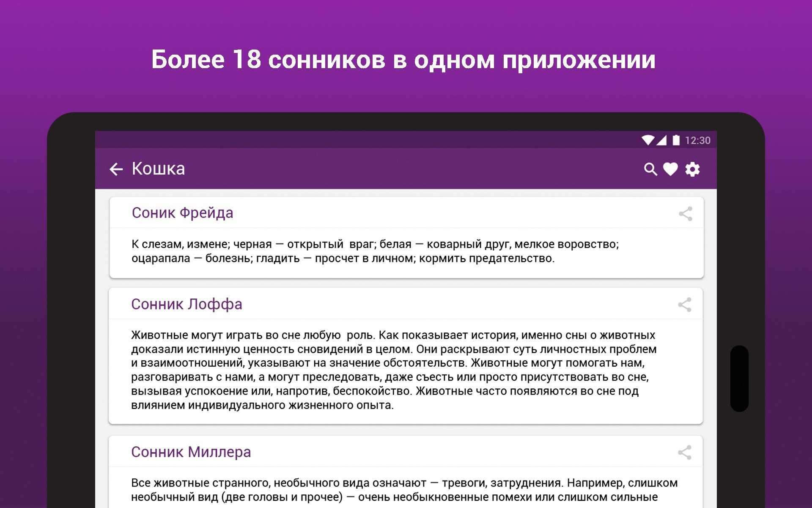Click the paragraph starting 'Все животные странного'
Screen dimensions: 812x508
(x=404, y=490)
